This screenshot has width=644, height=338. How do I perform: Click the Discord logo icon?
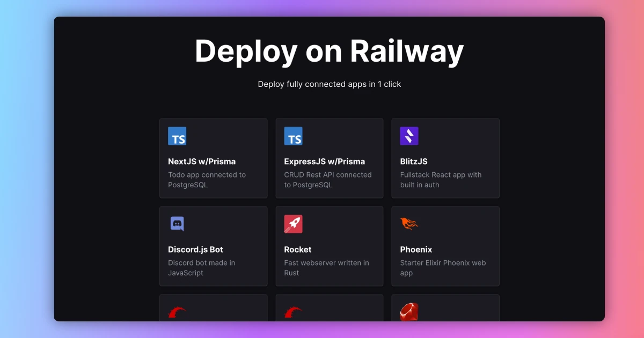pos(177,224)
